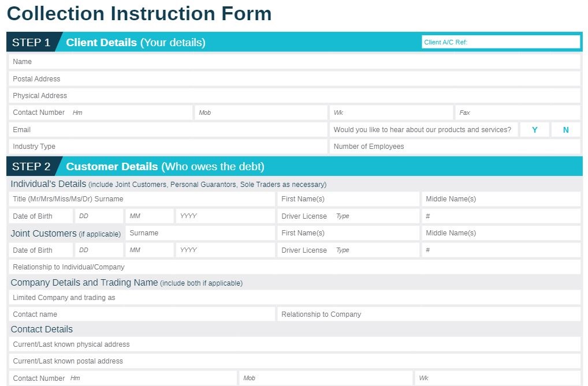
Task: Click Joint Customers First Name(s) field
Action: [x=348, y=233]
